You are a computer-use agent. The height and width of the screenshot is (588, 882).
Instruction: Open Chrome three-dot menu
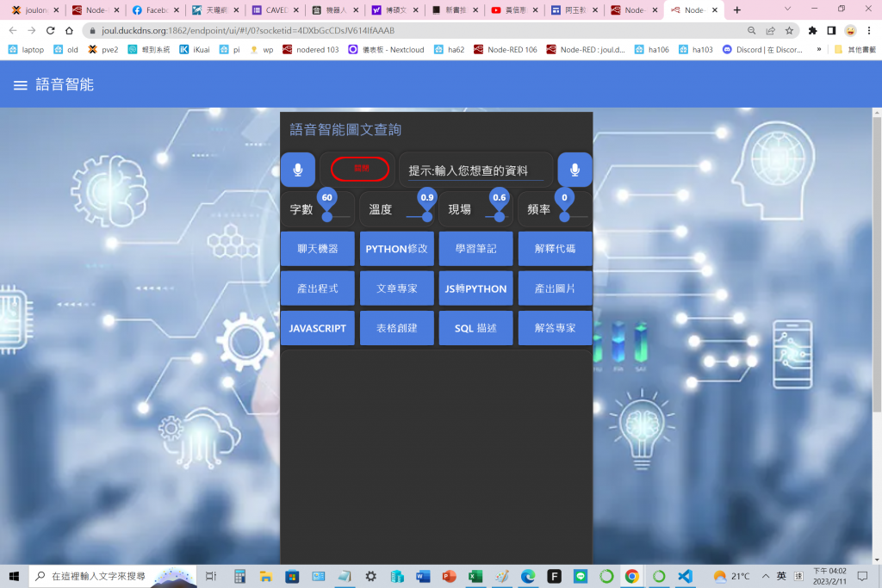click(x=869, y=30)
